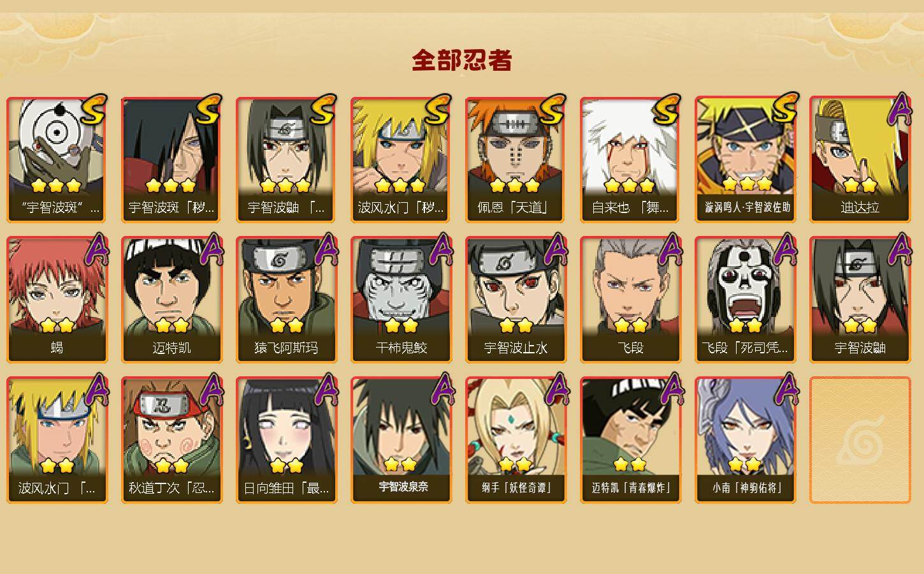Click the empty ninja slot with leaf emblem
The width and height of the screenshot is (924, 574).
click(x=860, y=440)
